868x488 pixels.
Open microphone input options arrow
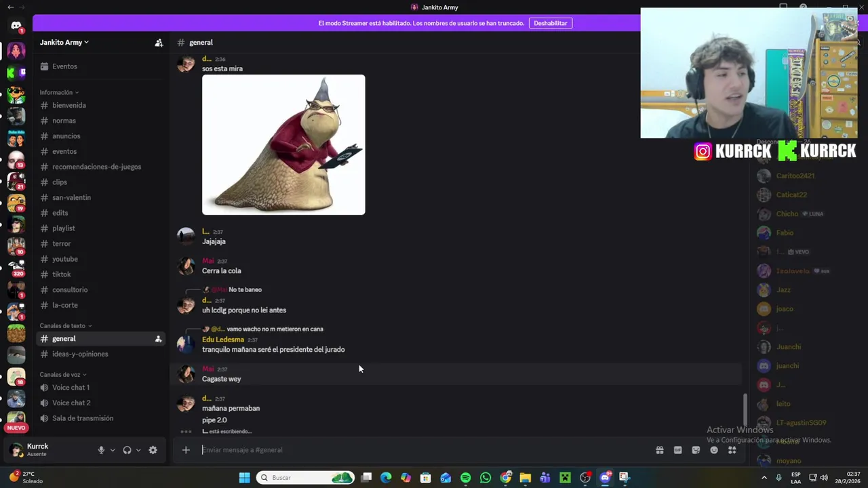click(x=113, y=450)
